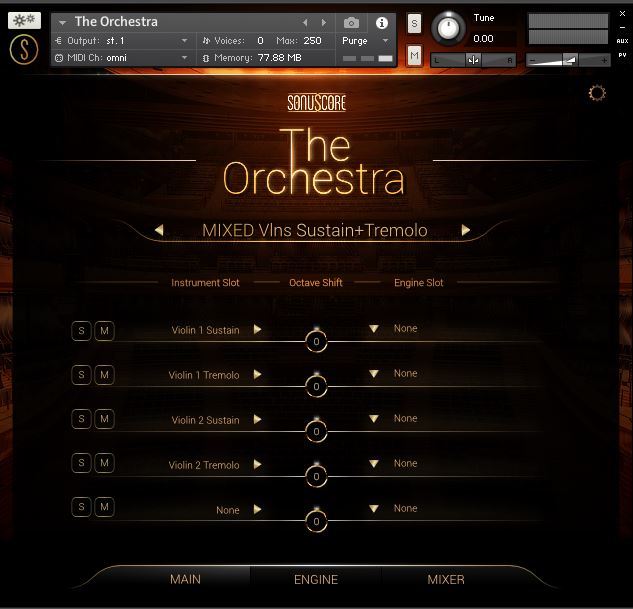Select previous preset with left triangle
Viewport: 633px width, 609px height.
159,230
